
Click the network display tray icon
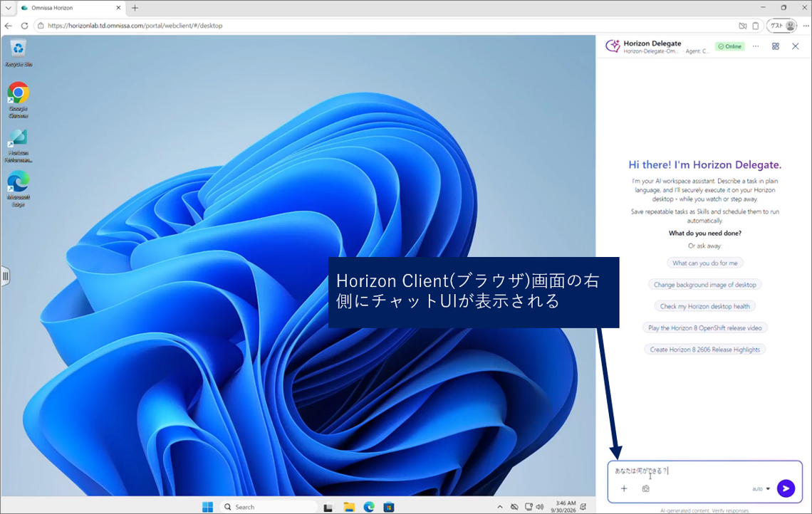(529, 508)
